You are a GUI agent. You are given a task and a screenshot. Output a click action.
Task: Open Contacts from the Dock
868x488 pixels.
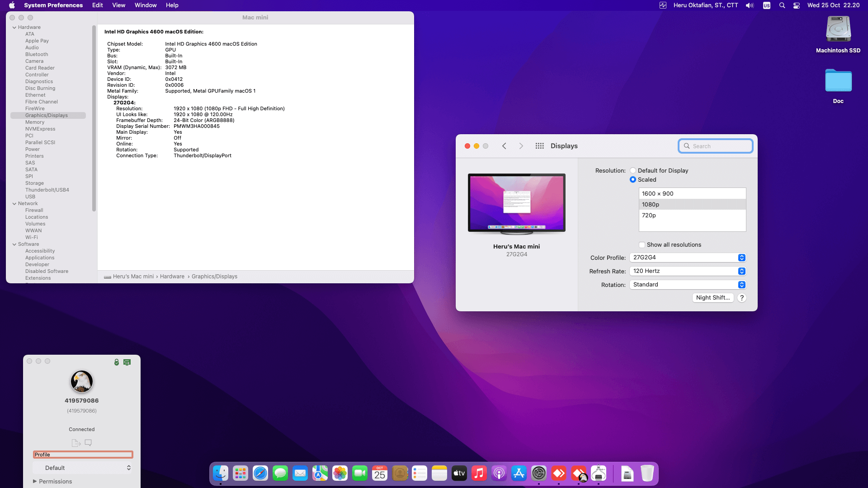click(x=400, y=473)
